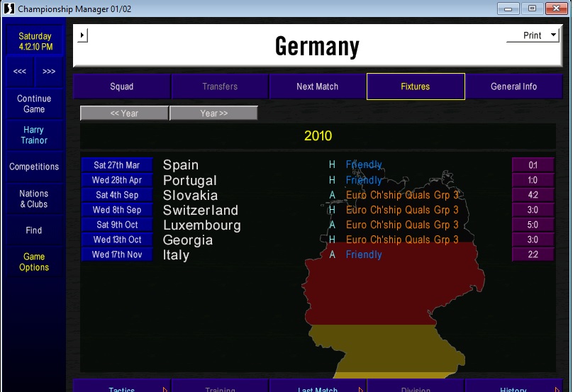573x392 pixels.
Task: Go back with the <<< button
Action: 20,71
